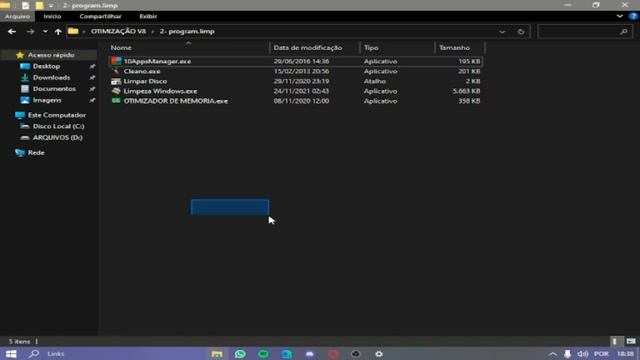
Task: Click the folder icon in address bar
Action: point(73,31)
